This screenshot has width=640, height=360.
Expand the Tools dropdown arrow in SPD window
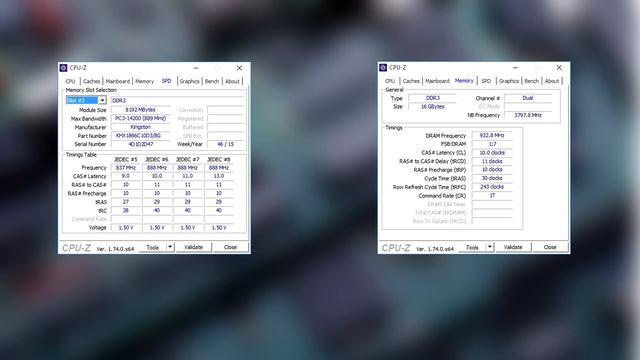170,247
